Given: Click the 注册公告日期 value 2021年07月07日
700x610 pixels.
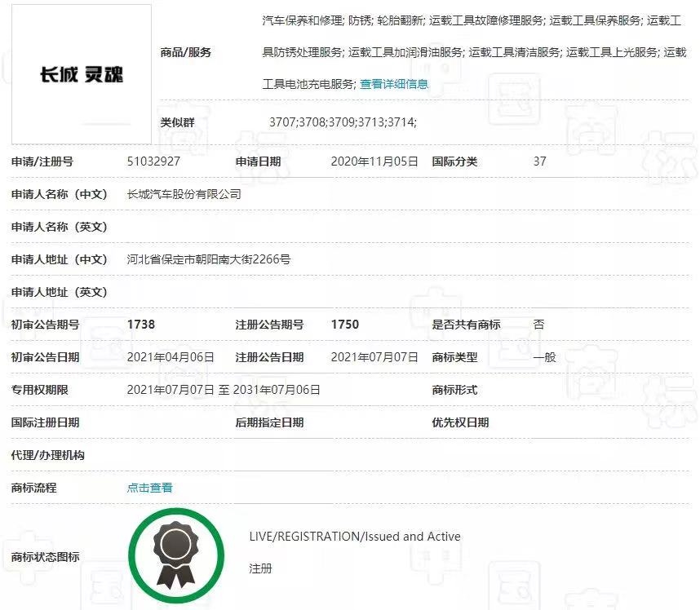Looking at the screenshot, I should tap(374, 357).
